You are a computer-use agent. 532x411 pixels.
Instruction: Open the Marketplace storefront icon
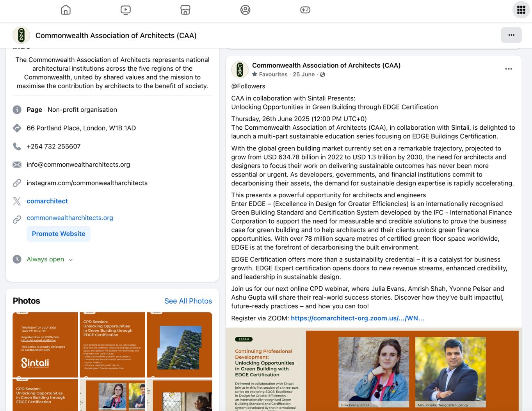pyautogui.click(x=185, y=10)
